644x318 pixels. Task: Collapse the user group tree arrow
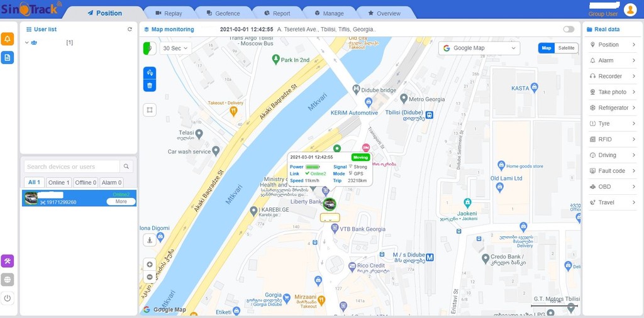point(26,43)
